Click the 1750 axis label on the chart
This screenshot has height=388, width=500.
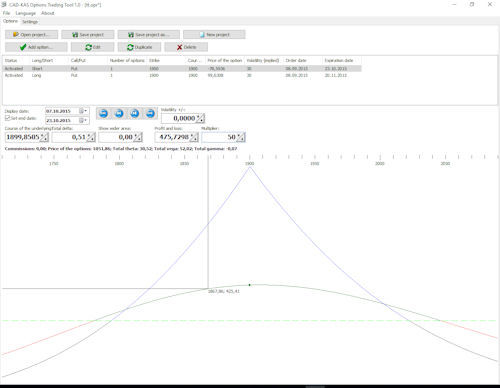point(54,163)
